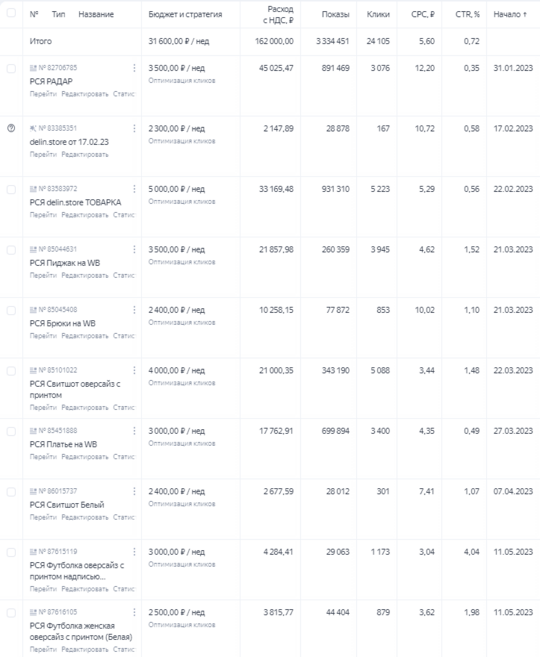540x657 pixels.
Task: Click Редактировать link under РСЯ Пиджак на WB
Action: click(x=85, y=275)
